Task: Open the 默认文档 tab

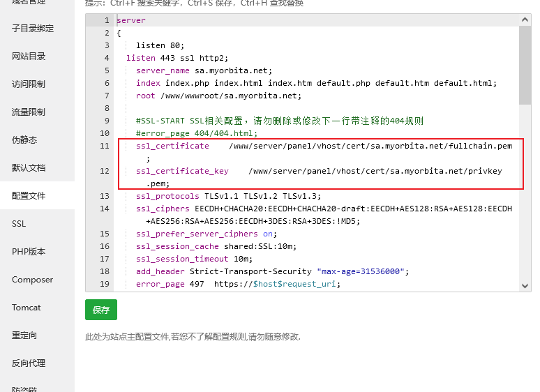Action: (28, 168)
